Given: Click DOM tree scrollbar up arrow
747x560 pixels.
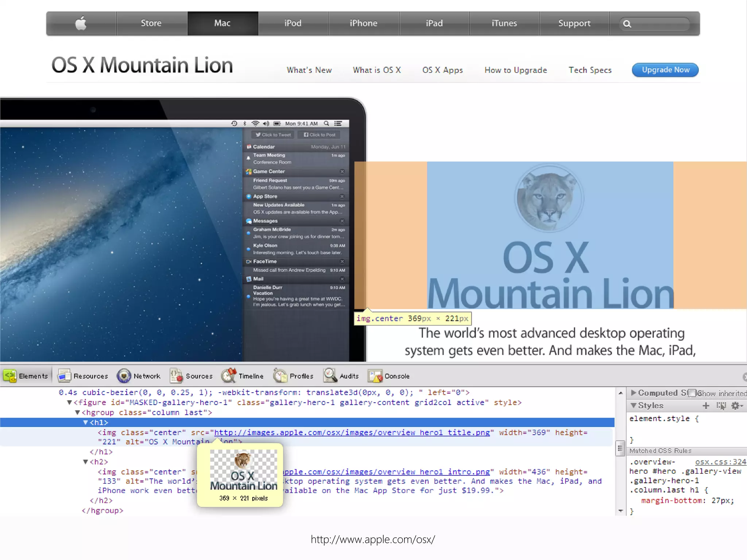Looking at the screenshot, I should point(620,393).
